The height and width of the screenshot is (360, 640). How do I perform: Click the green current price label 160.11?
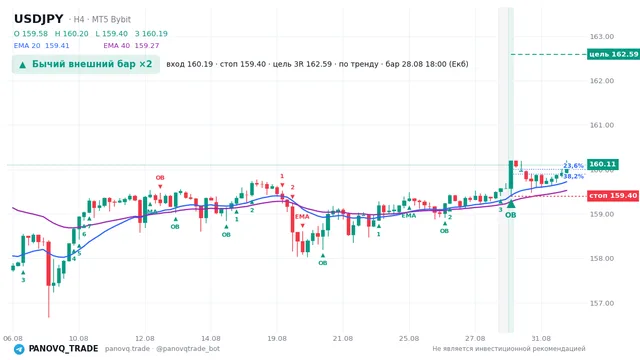(602, 164)
